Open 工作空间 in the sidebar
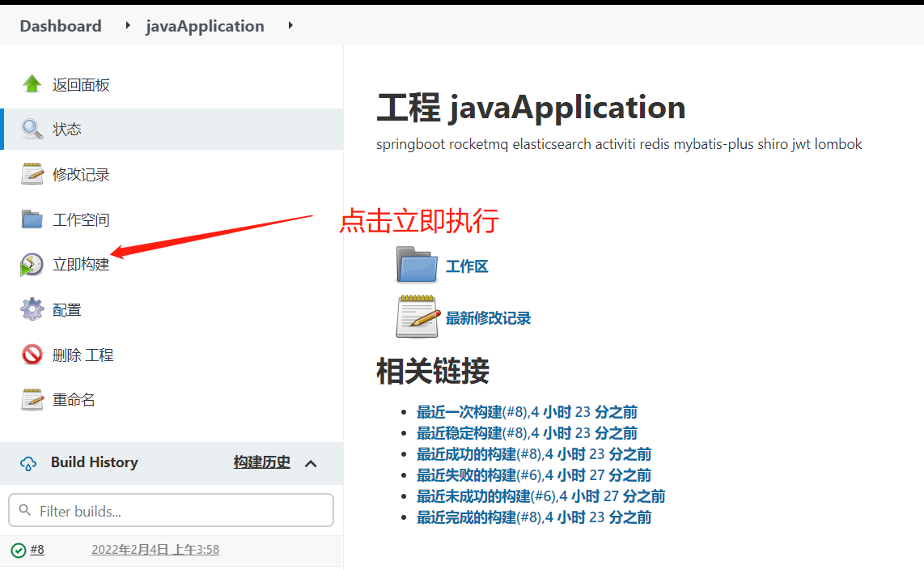Viewport: 924px width, 570px height. pyautogui.click(x=81, y=220)
